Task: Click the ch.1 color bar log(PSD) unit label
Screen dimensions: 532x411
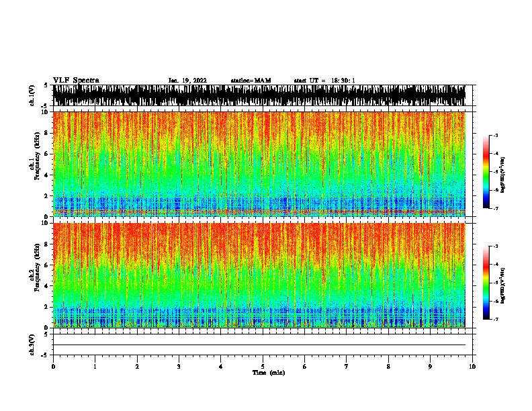Action: 503,175
